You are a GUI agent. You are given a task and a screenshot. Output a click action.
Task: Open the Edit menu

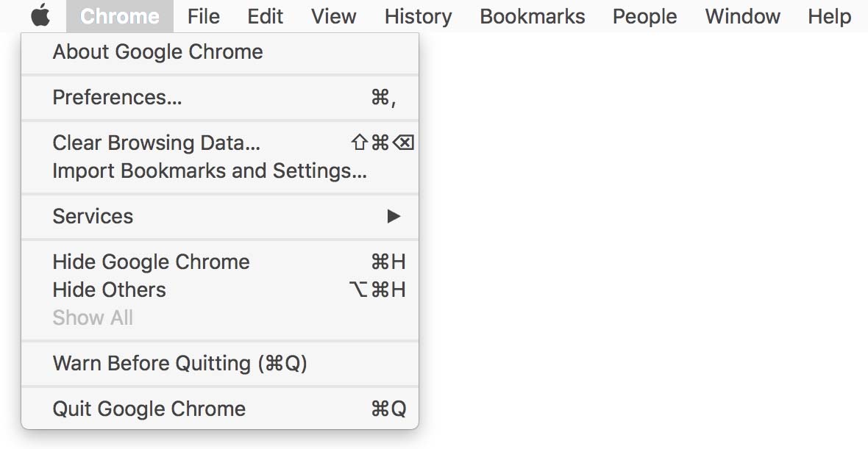[265, 15]
